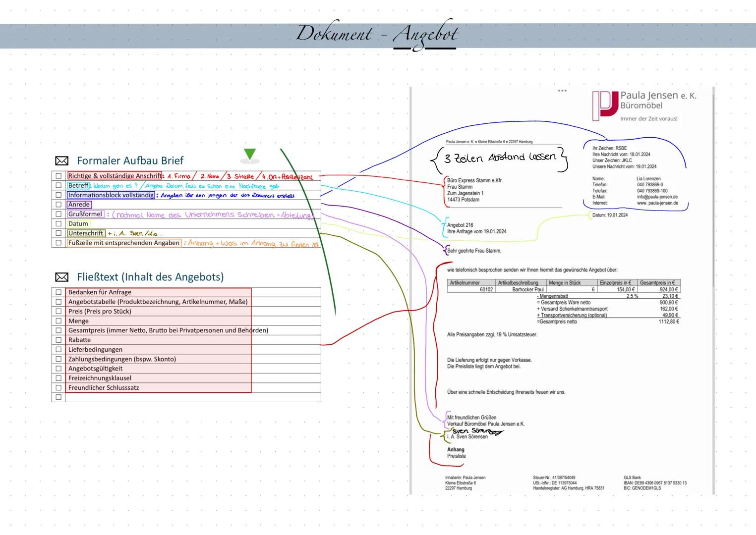The width and height of the screenshot is (756, 535).
Task: Open the www.paula-jensen.de website link
Action: coord(657,203)
